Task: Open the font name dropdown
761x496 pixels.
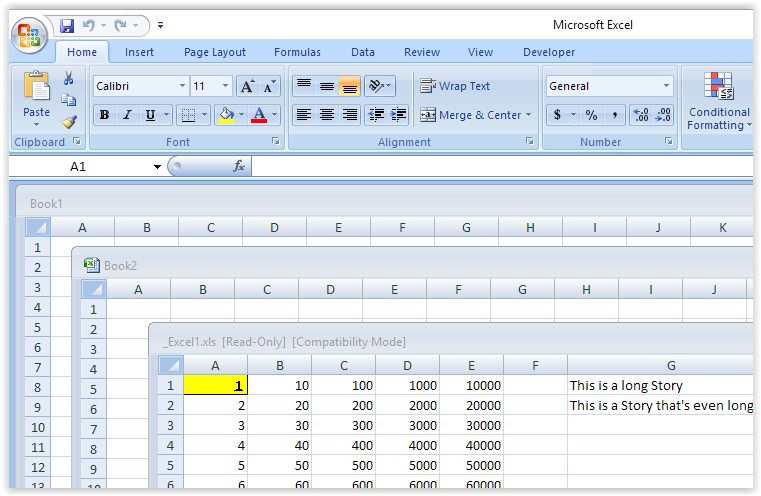Action: pos(182,86)
